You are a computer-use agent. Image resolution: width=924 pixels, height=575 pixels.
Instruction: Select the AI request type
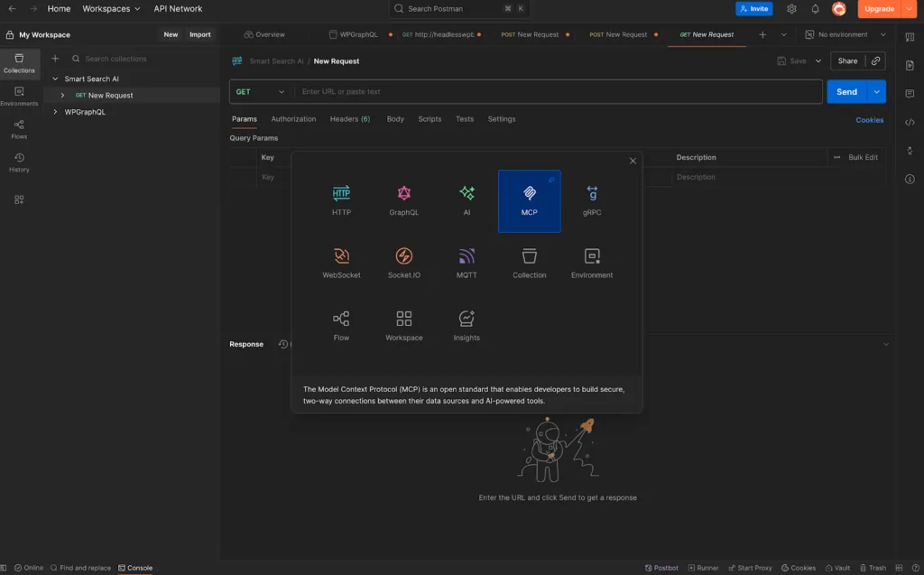pos(467,200)
